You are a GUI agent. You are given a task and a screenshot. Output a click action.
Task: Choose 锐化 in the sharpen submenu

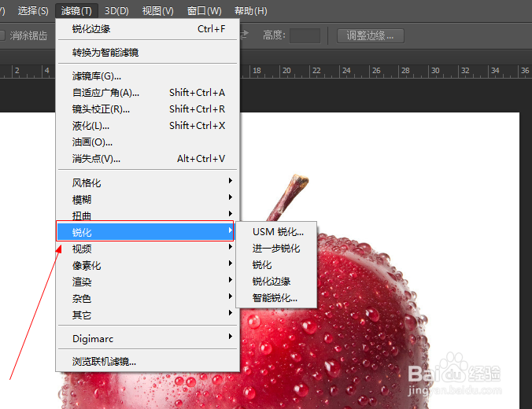[x=276, y=265]
